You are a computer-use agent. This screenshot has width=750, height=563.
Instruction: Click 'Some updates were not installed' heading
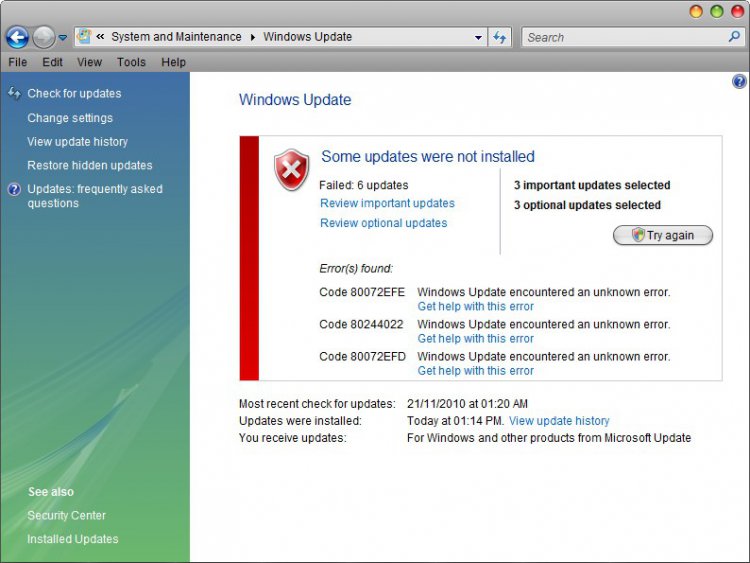click(x=428, y=156)
